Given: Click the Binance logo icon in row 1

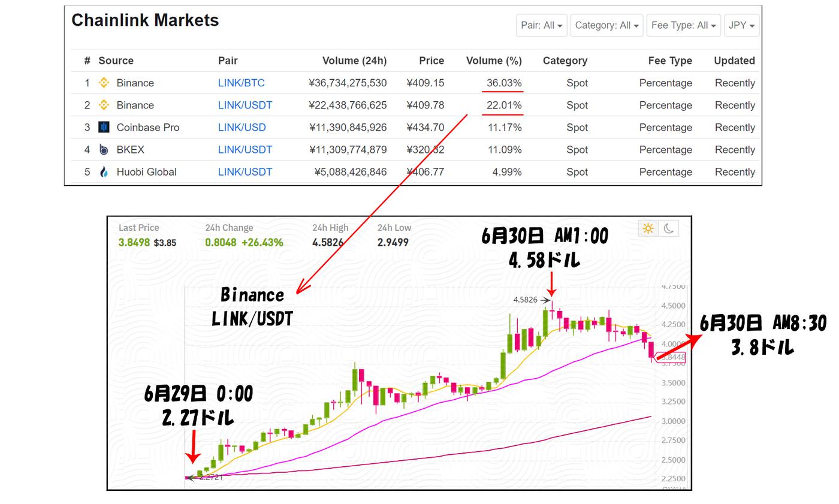Looking at the screenshot, I should (x=104, y=83).
